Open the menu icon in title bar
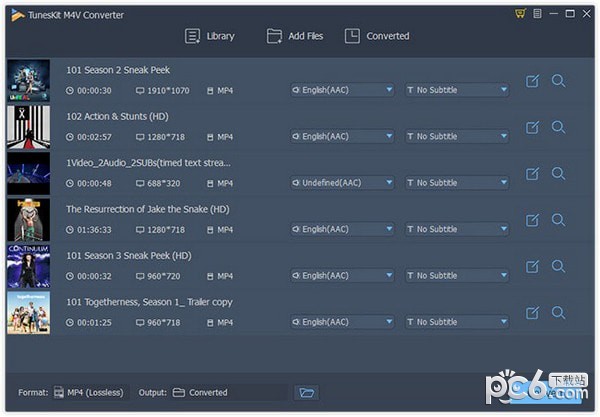Screen dimensions: 600x417 click(537, 14)
